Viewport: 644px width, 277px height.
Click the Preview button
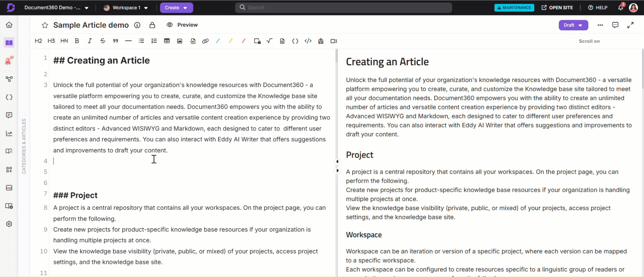[182, 25]
